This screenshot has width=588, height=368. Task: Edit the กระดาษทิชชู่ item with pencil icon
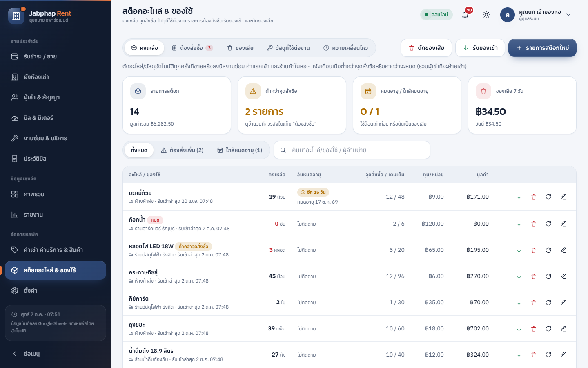pos(563,276)
